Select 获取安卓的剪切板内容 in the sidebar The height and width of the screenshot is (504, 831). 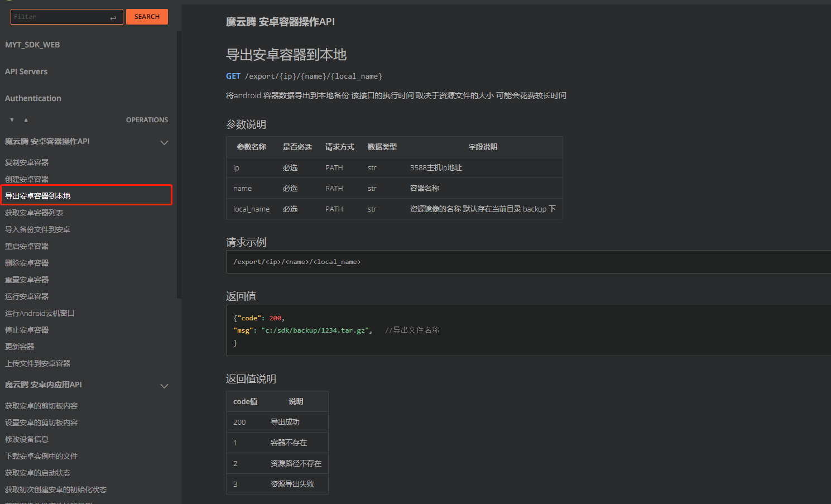click(41, 406)
